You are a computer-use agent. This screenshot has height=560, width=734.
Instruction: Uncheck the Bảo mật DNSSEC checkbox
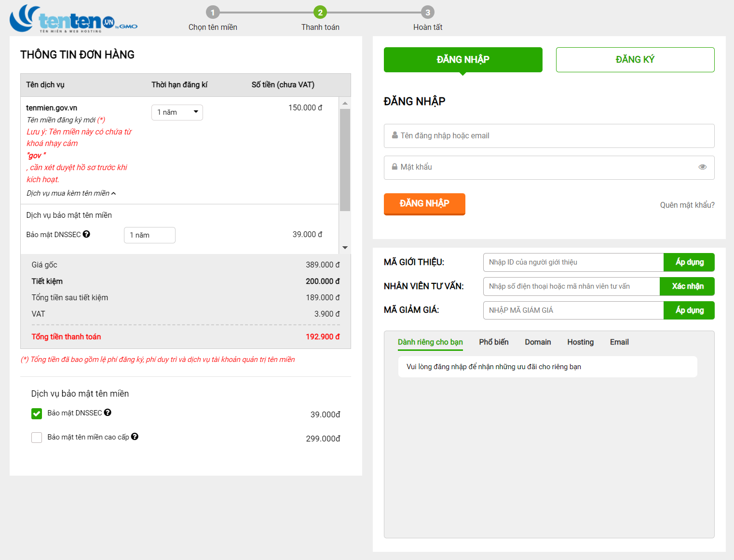[37, 413]
